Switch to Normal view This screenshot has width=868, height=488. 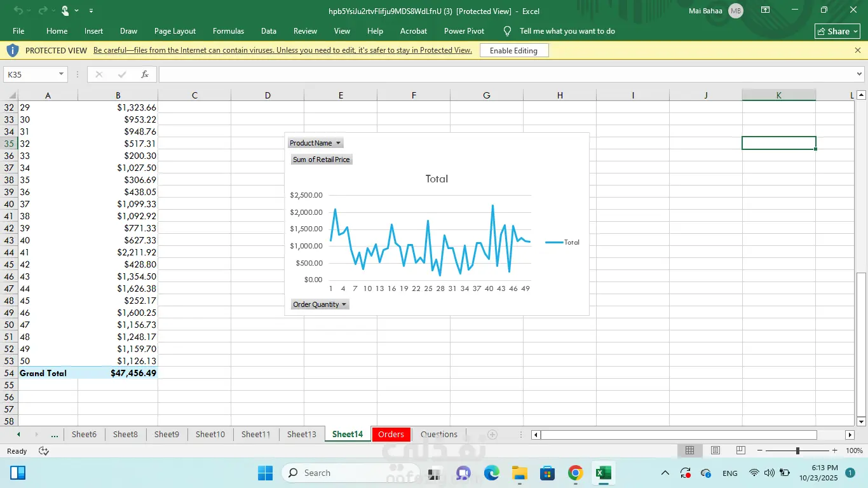click(x=689, y=451)
